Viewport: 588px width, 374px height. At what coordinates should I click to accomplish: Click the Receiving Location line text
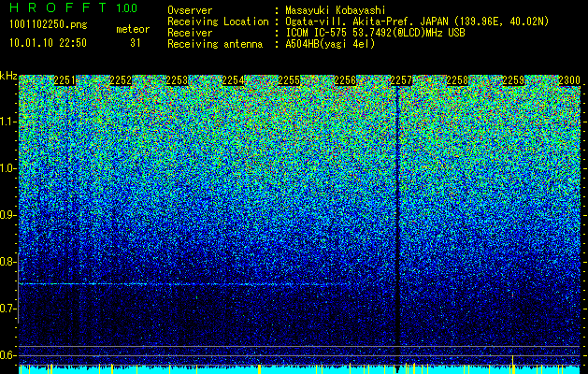pyautogui.click(x=358, y=22)
